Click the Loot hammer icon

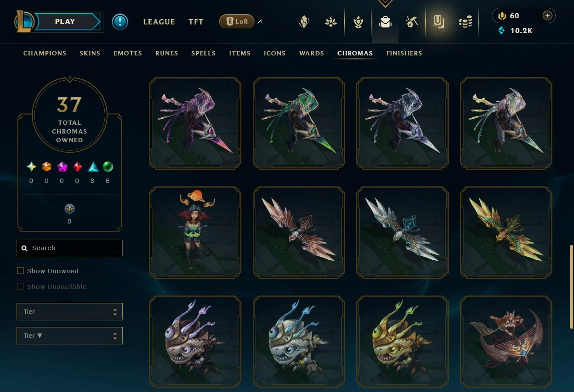pos(412,22)
